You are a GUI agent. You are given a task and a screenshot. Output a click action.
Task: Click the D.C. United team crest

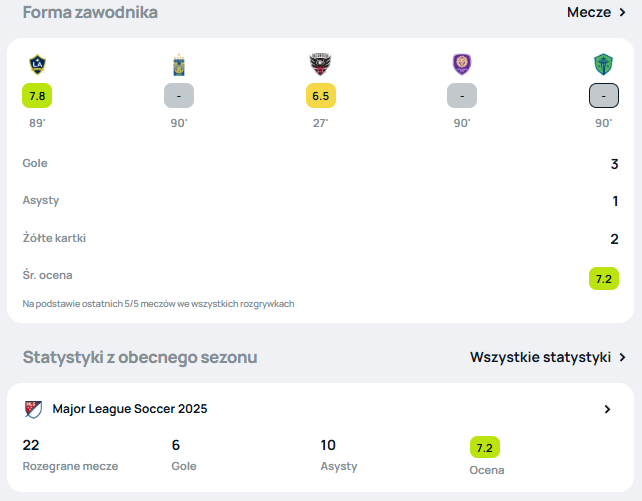320,64
